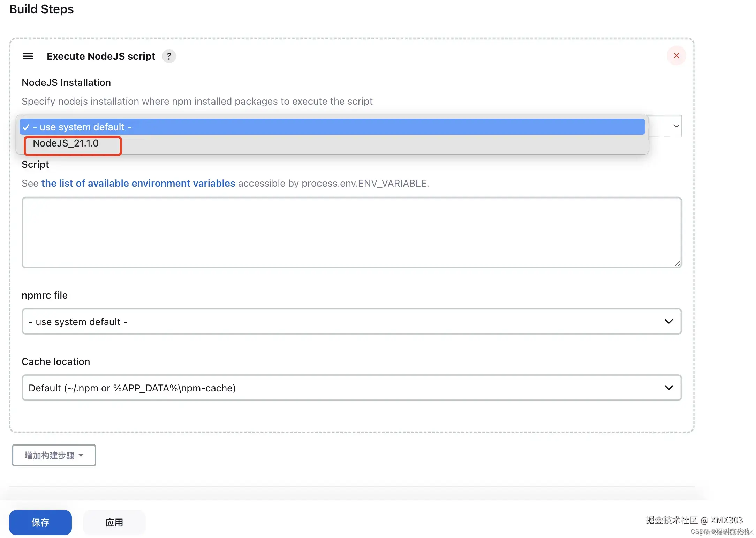Click the Script textarea resize grip
756x538 pixels.
pyautogui.click(x=677, y=264)
